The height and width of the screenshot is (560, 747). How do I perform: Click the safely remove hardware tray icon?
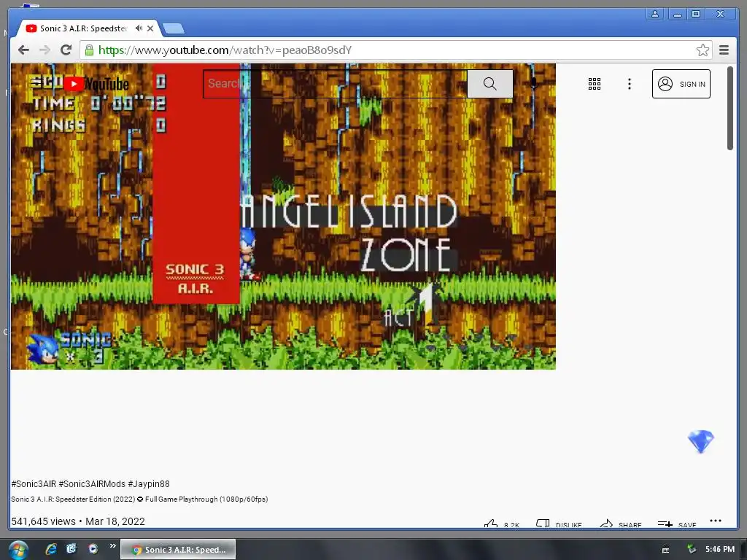coord(692,549)
